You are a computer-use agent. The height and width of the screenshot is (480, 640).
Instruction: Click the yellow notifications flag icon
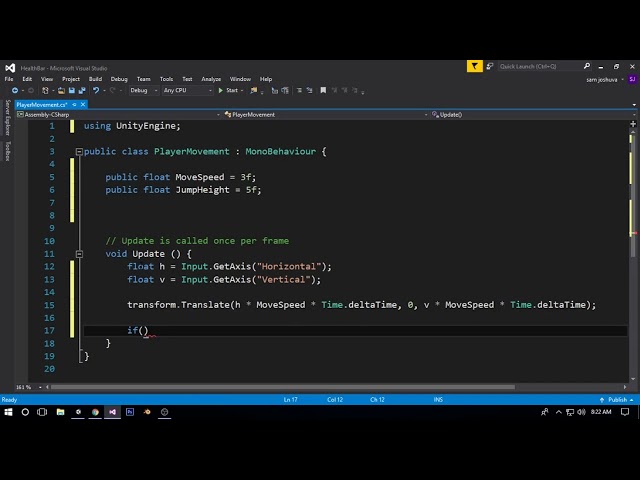(475, 66)
